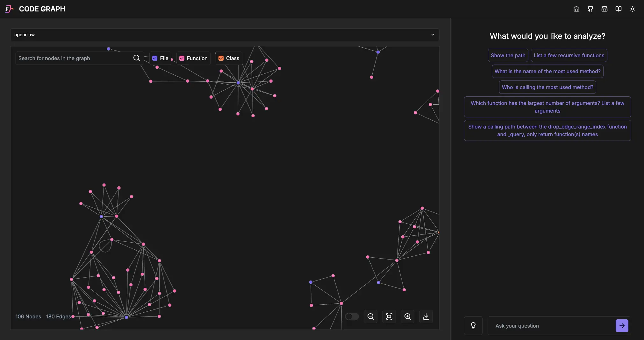
Task: Fit the graph to the screen
Action: (389, 316)
